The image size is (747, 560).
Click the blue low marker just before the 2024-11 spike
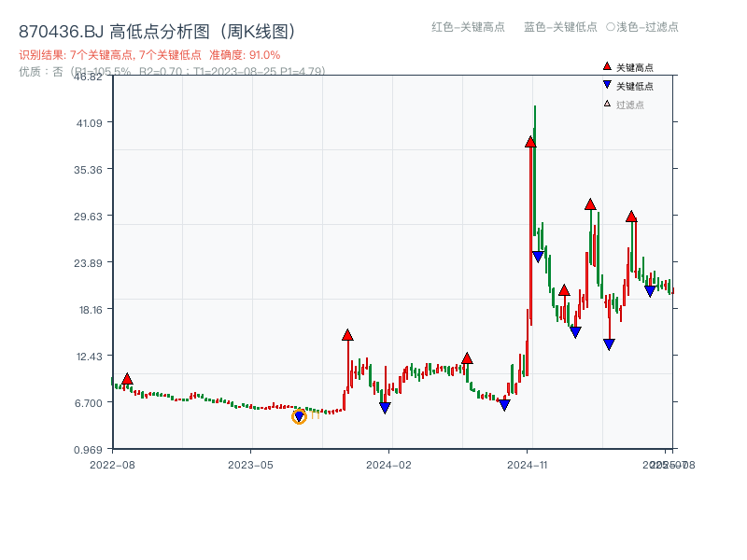pos(504,405)
